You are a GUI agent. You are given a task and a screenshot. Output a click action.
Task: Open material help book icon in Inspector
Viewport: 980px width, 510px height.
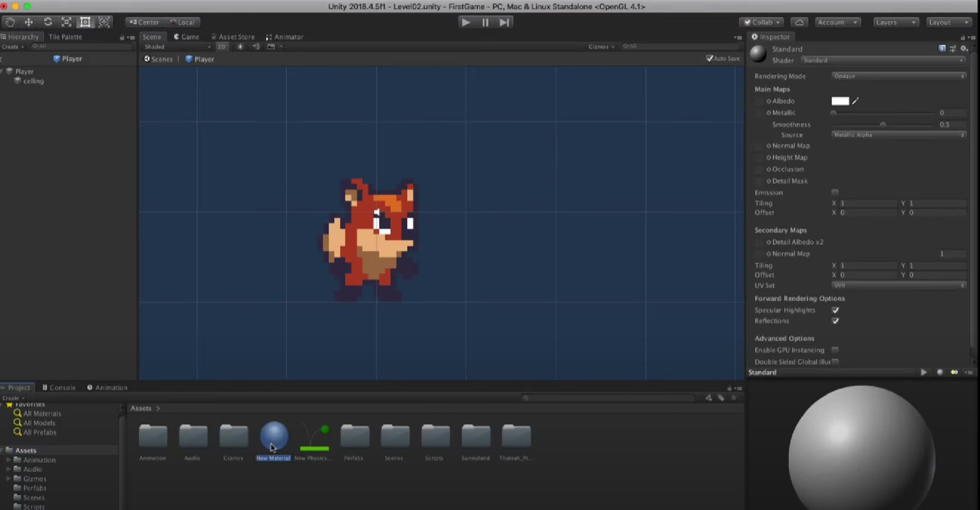tap(942, 49)
